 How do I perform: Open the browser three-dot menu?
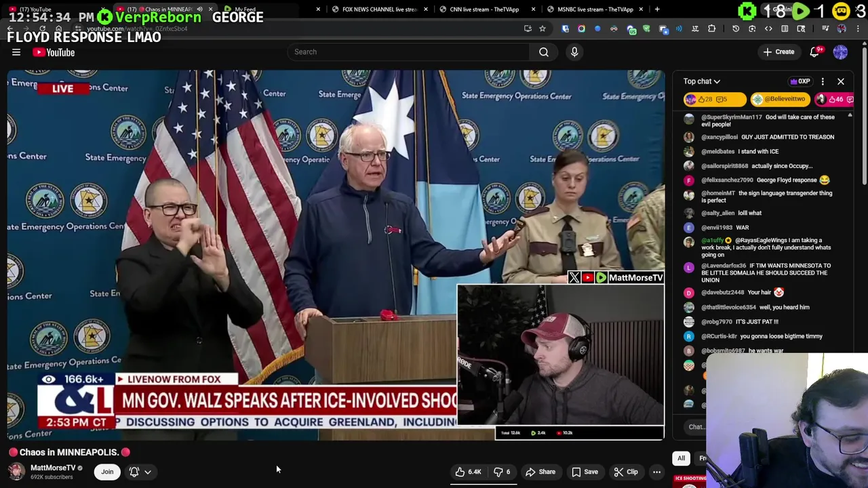pos(858,28)
